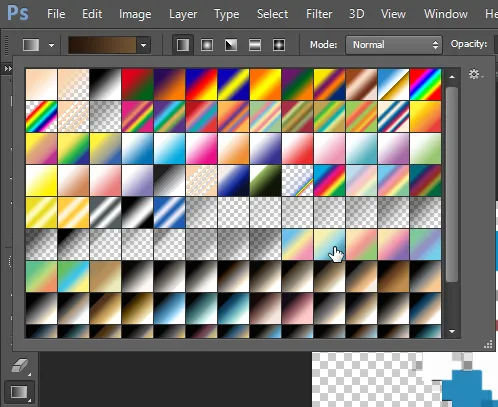498x407 pixels.
Task: Open the Filter menu
Action: coord(319,14)
